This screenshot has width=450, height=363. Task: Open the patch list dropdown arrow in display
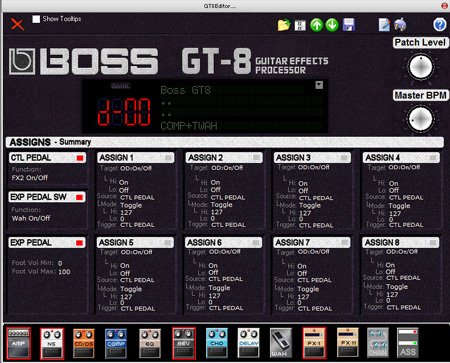pos(319,85)
